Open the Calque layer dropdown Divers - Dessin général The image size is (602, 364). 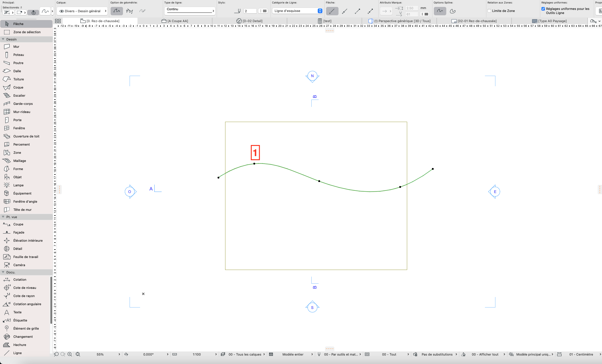point(82,11)
